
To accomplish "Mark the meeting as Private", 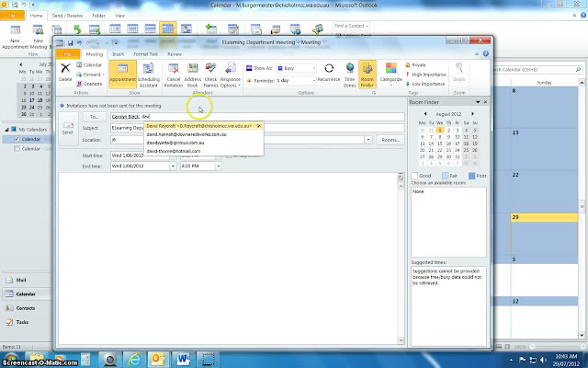I will [415, 65].
